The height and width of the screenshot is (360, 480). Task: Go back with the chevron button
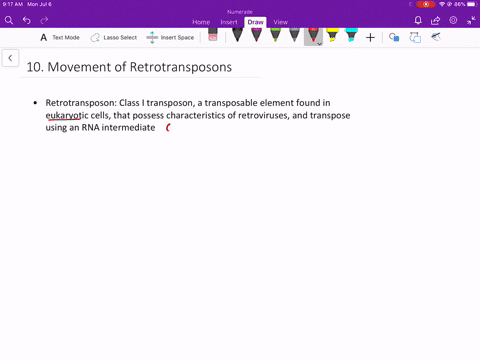tap(10, 58)
